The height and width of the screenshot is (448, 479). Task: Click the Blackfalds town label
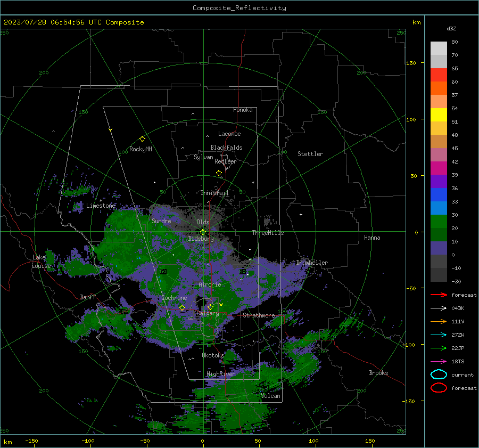tap(226, 148)
